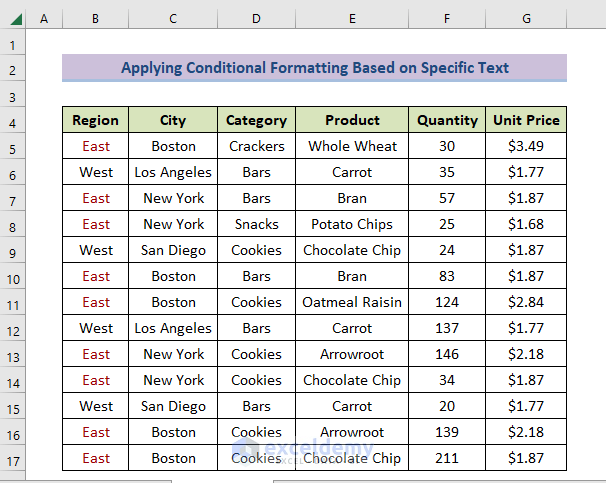
Task: Select column A header
Action: pos(44,19)
